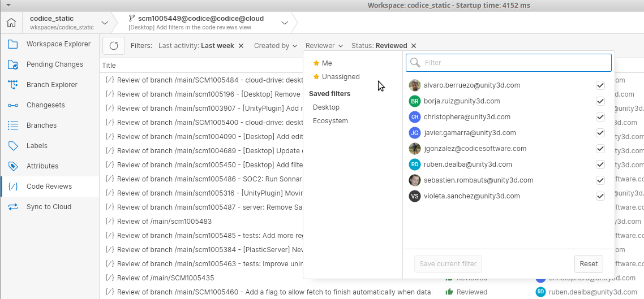
Task: Click the CH avatar for christophera
Action: (415, 117)
